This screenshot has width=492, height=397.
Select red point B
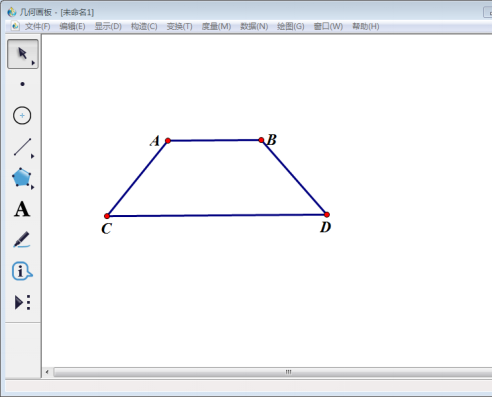pyautogui.click(x=261, y=140)
